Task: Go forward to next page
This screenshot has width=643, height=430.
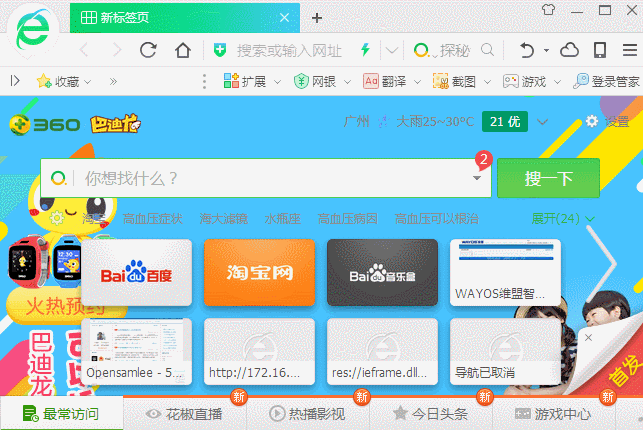Action: pyautogui.click(x=117, y=50)
